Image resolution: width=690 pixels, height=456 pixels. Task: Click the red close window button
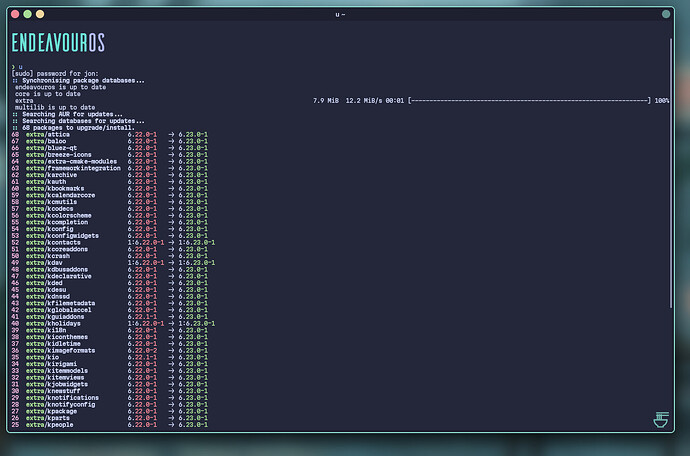pos(15,14)
